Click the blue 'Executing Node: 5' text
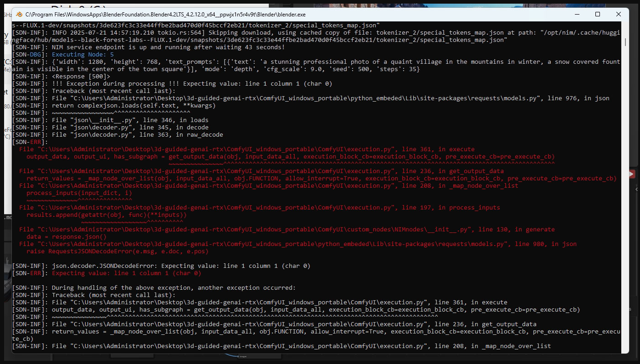The height and width of the screenshot is (364, 640). pos(83,55)
